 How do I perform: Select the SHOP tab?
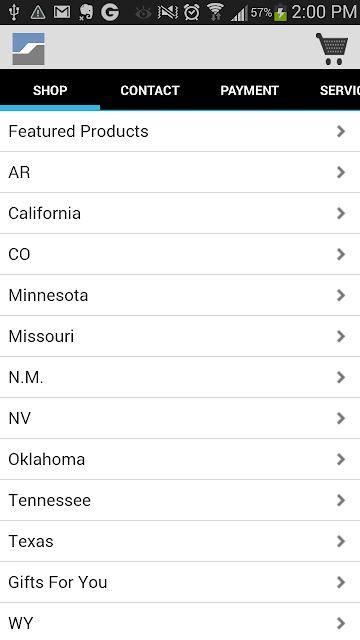tap(50, 90)
